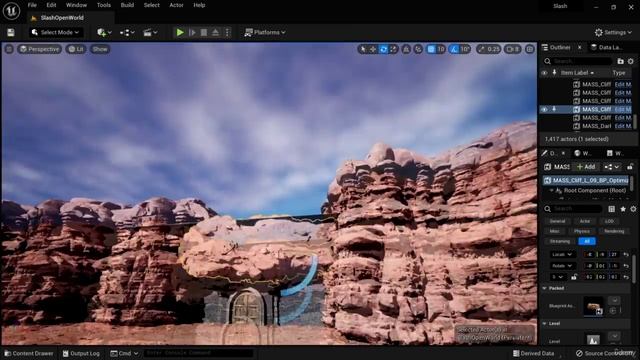Image resolution: width=640 pixels, height=360 pixels.
Task: Click the Eject playback button
Action: pyautogui.click(x=216, y=32)
